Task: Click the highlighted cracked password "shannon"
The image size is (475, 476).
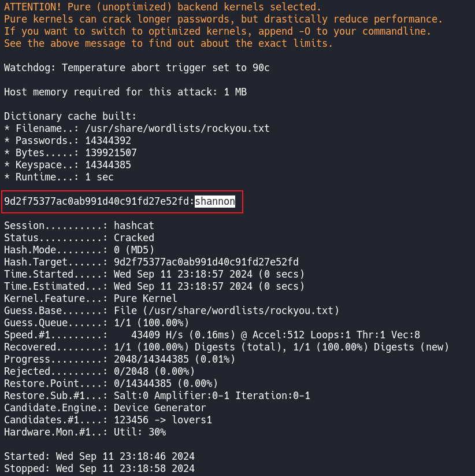Action: [x=215, y=201]
